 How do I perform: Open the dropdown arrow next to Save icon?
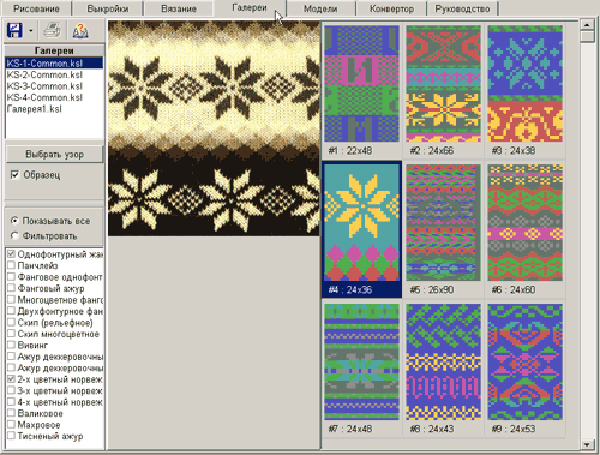[x=31, y=31]
